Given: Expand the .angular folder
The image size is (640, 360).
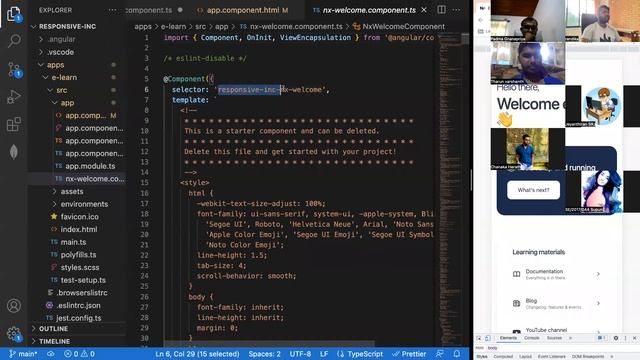Looking at the screenshot, I should pos(61,39).
